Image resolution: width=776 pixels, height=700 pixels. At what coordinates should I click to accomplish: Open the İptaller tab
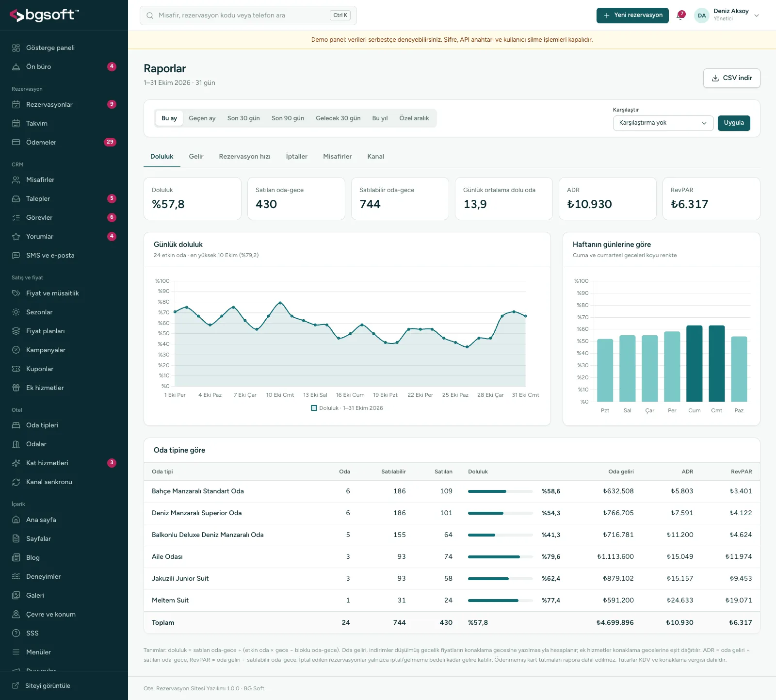coord(296,157)
